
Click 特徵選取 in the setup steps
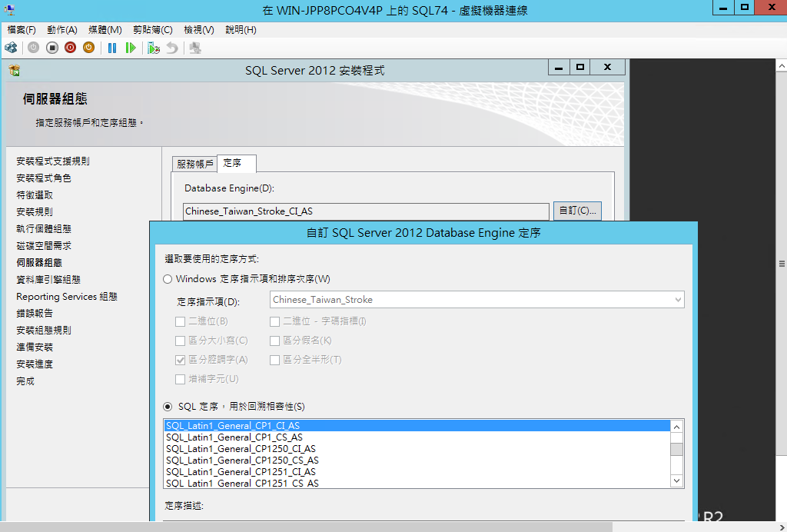click(x=35, y=195)
